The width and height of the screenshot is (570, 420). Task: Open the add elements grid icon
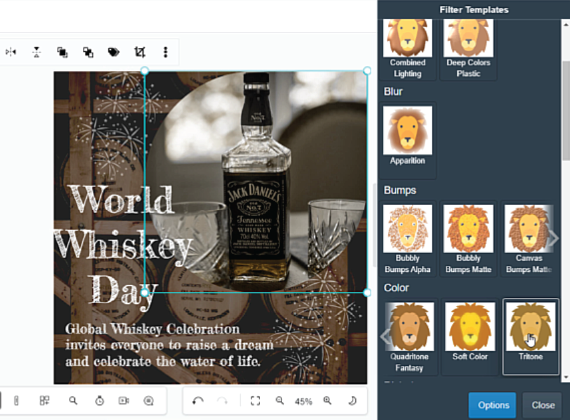point(44,401)
